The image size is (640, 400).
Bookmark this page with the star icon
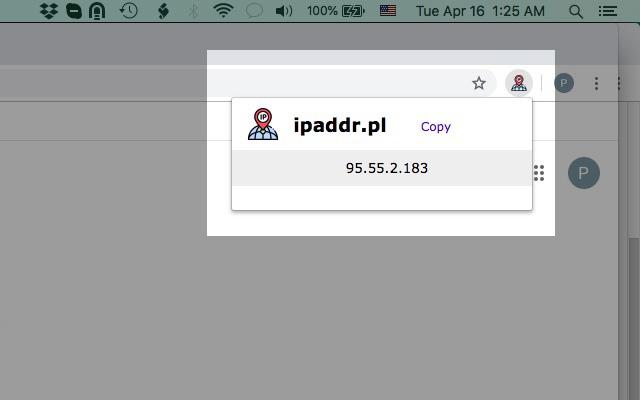(479, 83)
